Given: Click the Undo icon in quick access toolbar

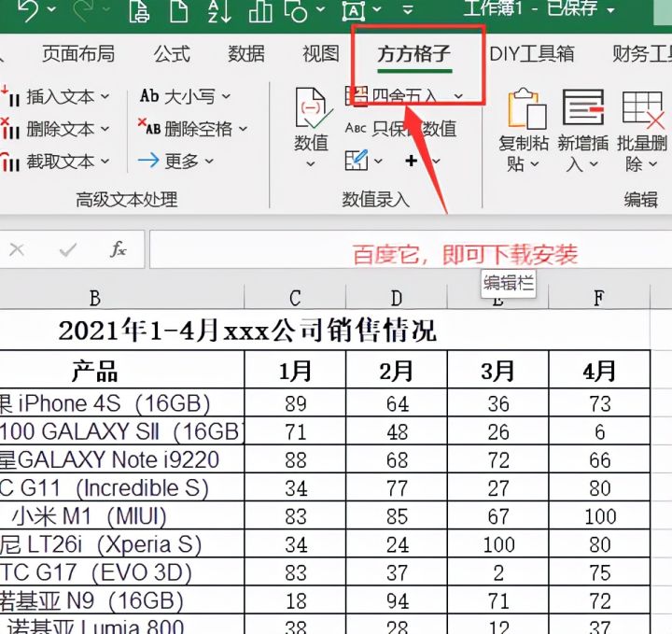Looking at the screenshot, I should tap(29, 9).
